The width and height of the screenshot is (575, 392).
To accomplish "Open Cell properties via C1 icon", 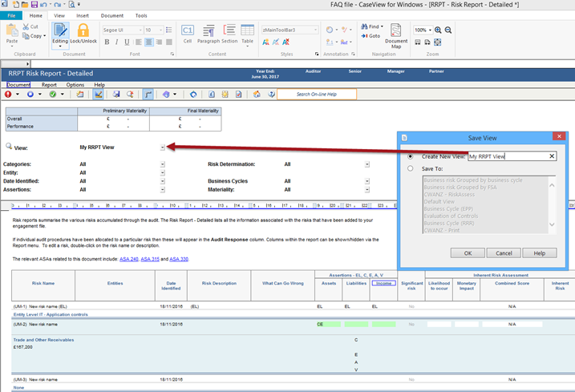I will click(188, 30).
